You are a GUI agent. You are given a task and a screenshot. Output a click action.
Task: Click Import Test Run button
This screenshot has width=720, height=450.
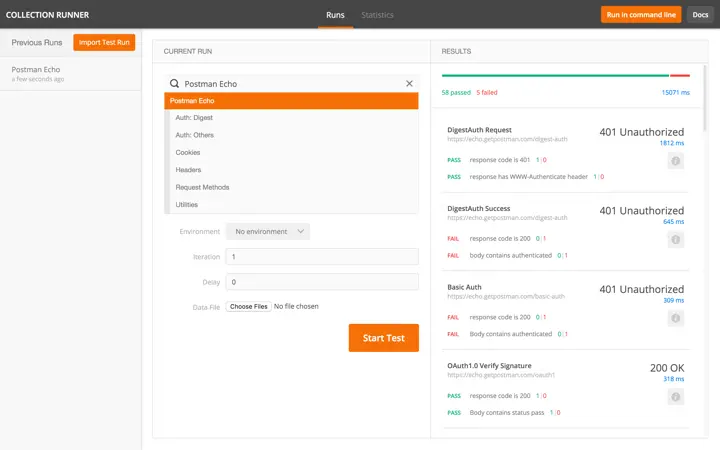click(104, 42)
